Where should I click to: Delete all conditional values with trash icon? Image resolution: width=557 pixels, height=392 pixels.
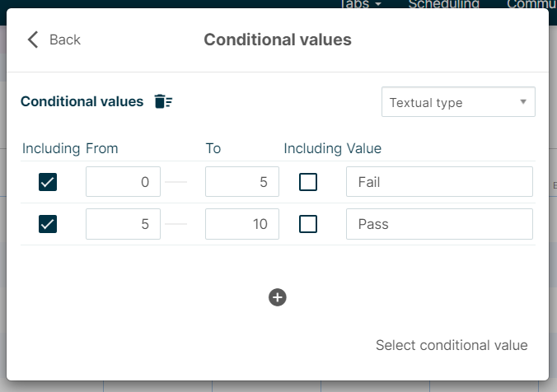pyautogui.click(x=163, y=102)
